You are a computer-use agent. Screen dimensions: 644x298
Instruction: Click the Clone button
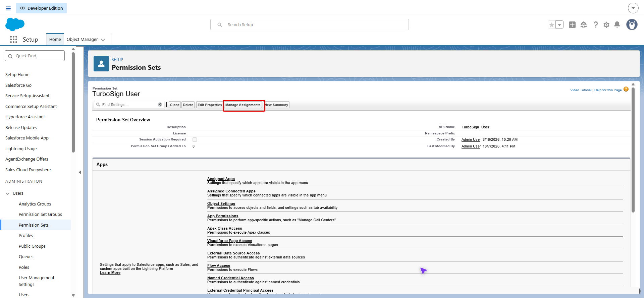[x=175, y=105]
